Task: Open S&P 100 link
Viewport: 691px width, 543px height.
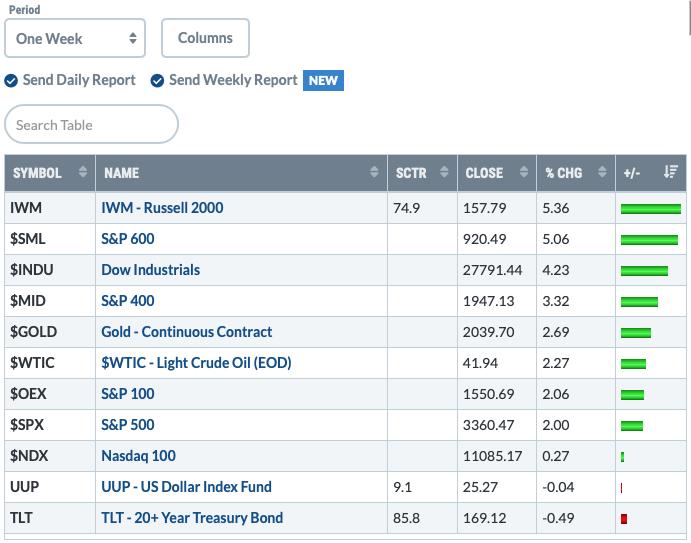Action: point(128,394)
